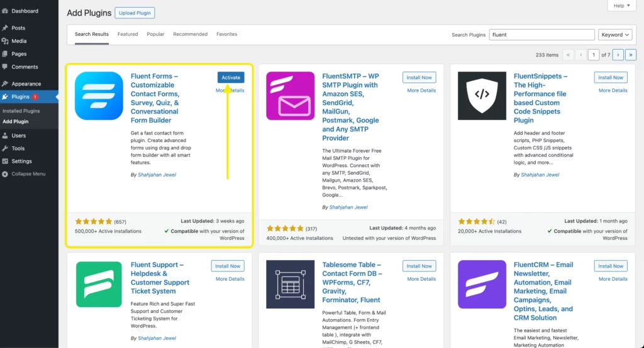Open the green Fluent Support plugin icon
Screen dimensions: 644x348
point(99,285)
